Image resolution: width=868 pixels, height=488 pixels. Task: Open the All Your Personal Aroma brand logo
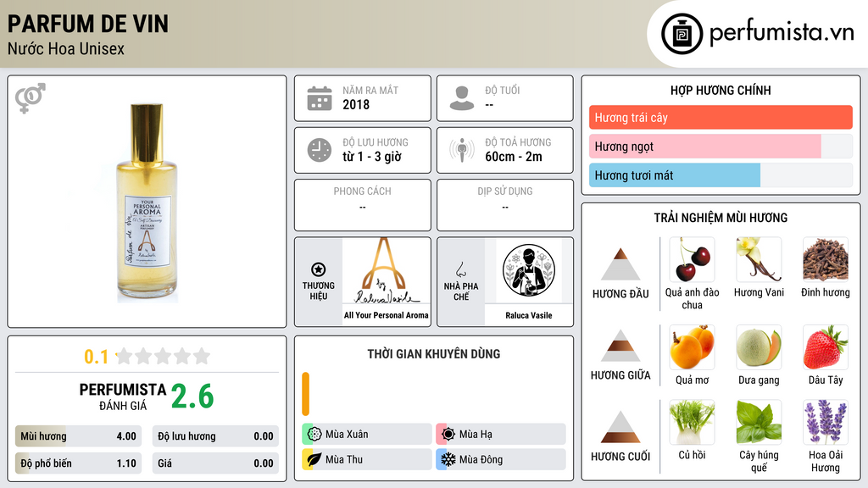(386, 271)
